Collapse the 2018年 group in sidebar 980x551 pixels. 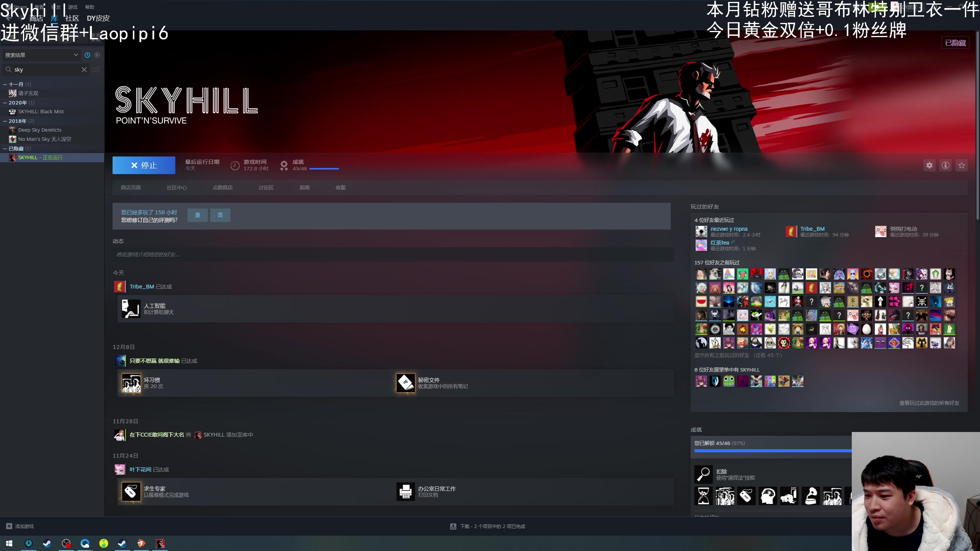pyautogui.click(x=5, y=121)
